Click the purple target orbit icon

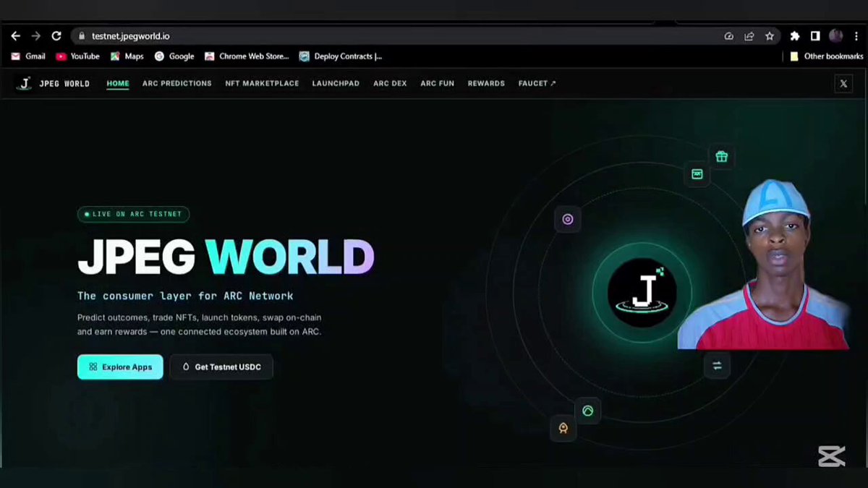click(x=568, y=219)
